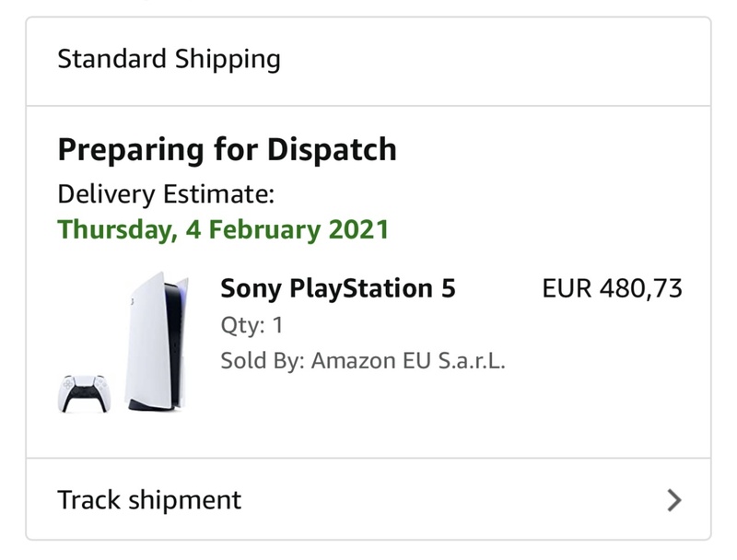Click the word Sony in product name
Screen dimensions: 737x560
[252, 289]
